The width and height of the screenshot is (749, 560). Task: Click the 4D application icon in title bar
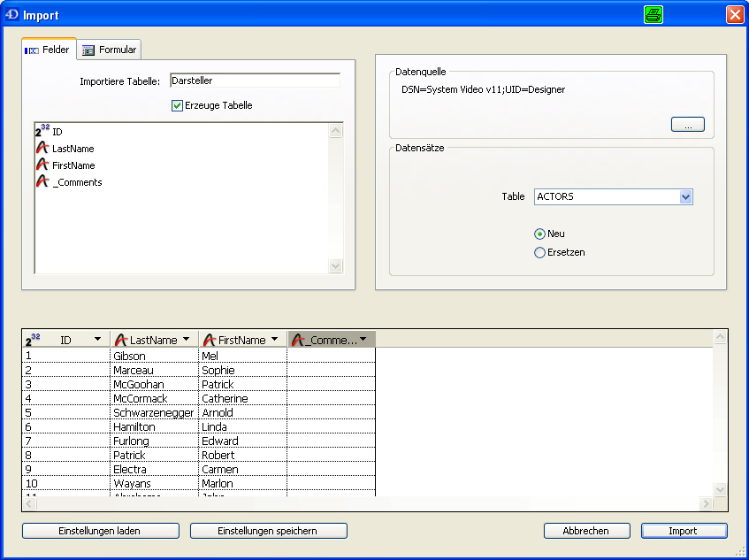click(11, 13)
